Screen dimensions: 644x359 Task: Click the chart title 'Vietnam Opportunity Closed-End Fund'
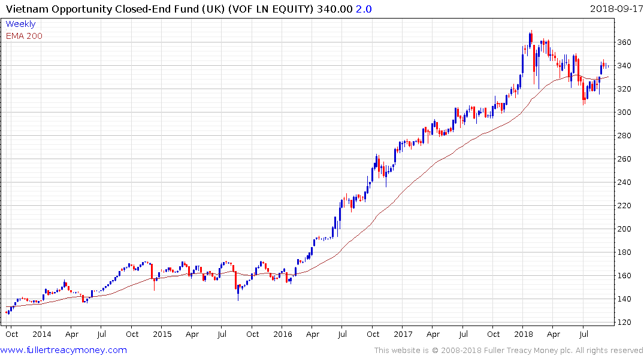[x=102, y=9]
